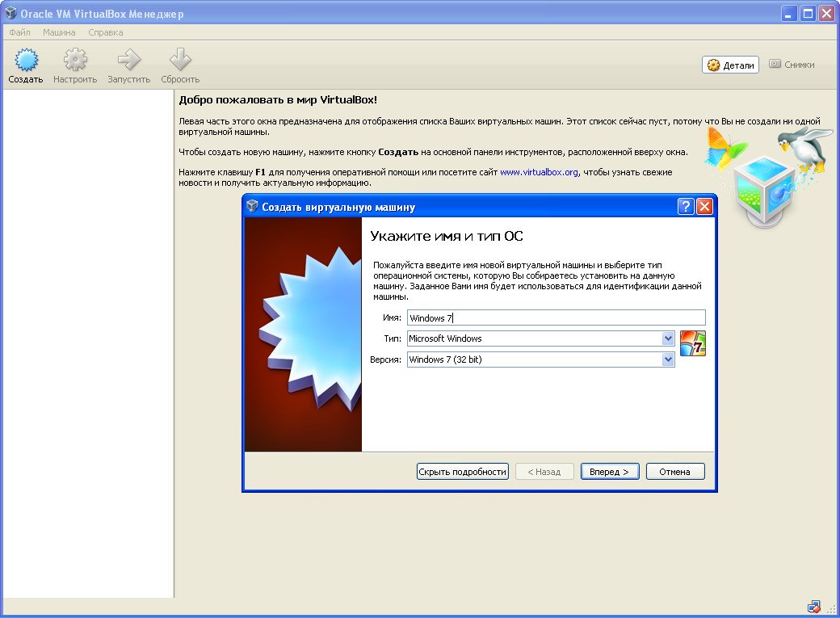Open the Файл menu
This screenshot has height=618, width=840.
pyautogui.click(x=20, y=32)
